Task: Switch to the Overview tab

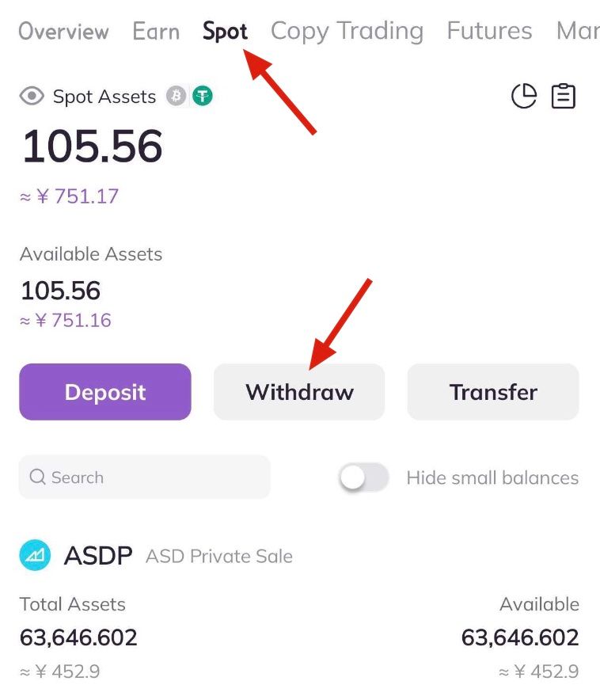Action: pos(63,32)
